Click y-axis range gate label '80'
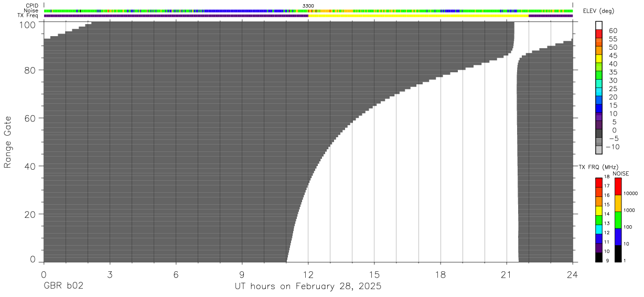The image size is (644, 297). pyautogui.click(x=31, y=70)
